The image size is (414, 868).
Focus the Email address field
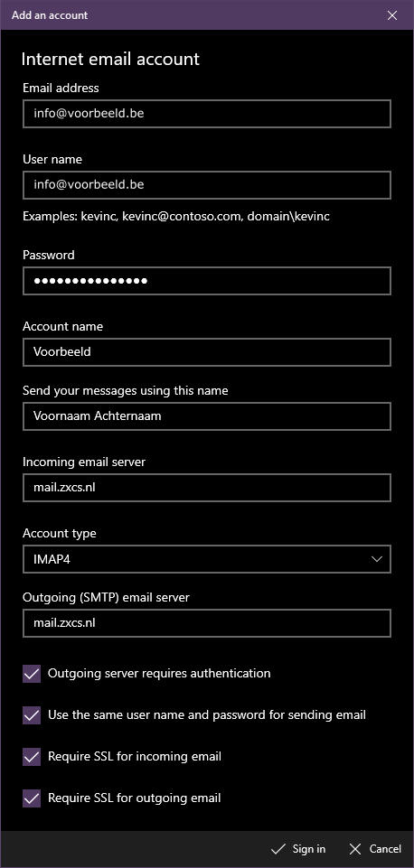pyautogui.click(x=207, y=114)
